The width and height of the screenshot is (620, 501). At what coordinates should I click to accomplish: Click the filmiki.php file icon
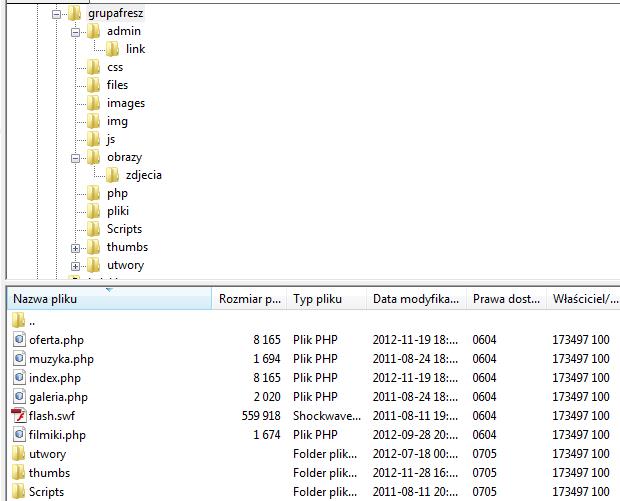pos(19,435)
